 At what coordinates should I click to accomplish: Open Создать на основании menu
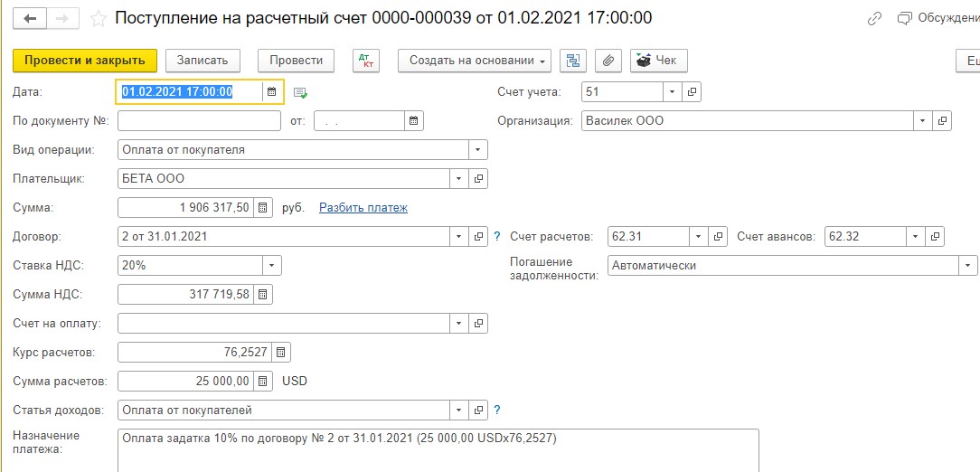(x=475, y=61)
